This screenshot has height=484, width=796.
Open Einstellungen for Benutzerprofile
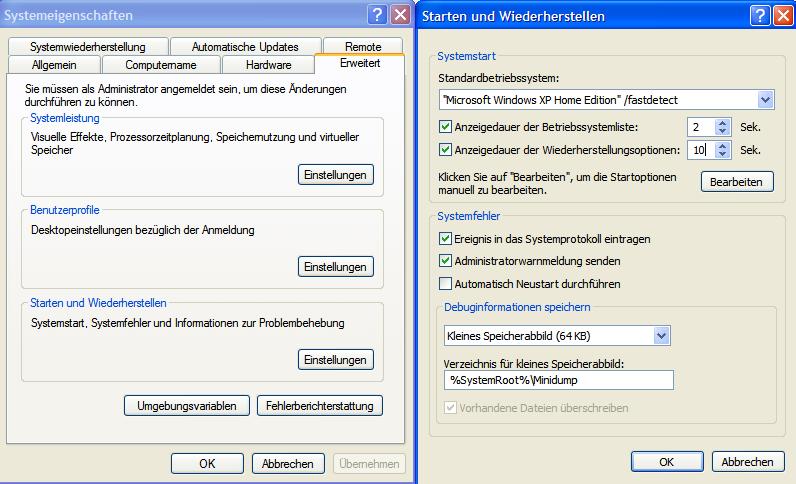(336, 267)
